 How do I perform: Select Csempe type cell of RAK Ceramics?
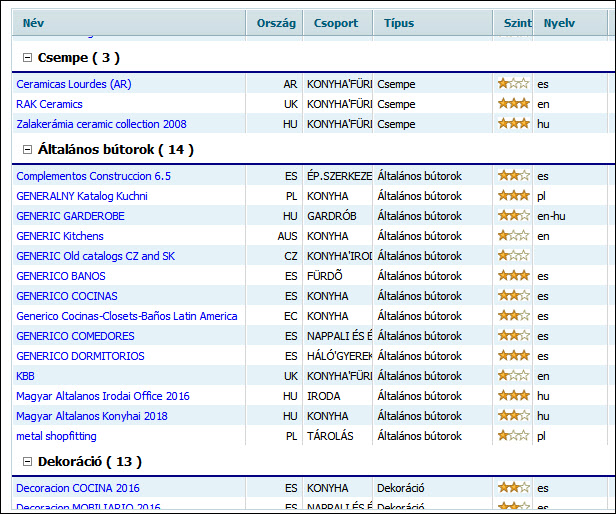[433, 104]
